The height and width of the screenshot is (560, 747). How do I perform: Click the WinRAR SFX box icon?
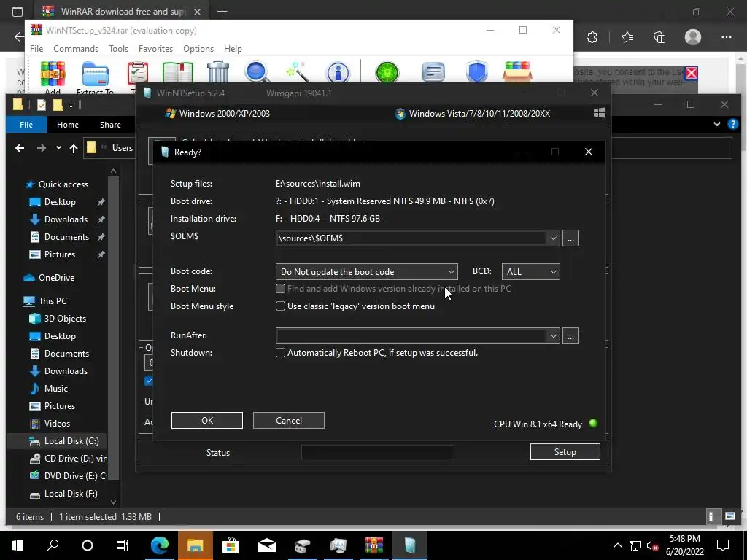517,72
